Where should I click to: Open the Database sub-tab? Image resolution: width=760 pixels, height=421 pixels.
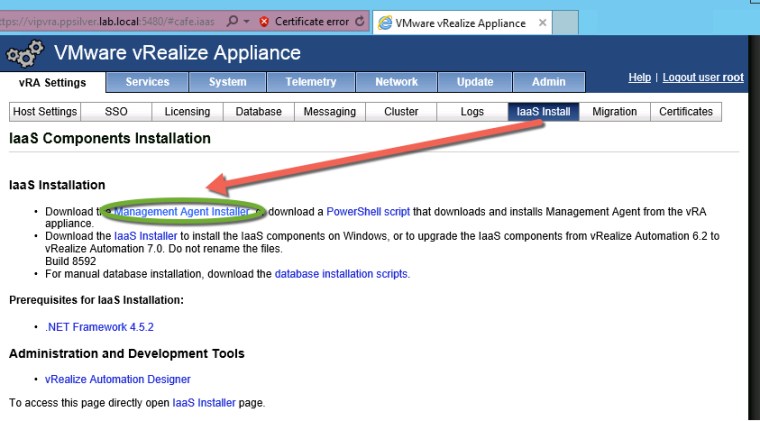click(258, 111)
